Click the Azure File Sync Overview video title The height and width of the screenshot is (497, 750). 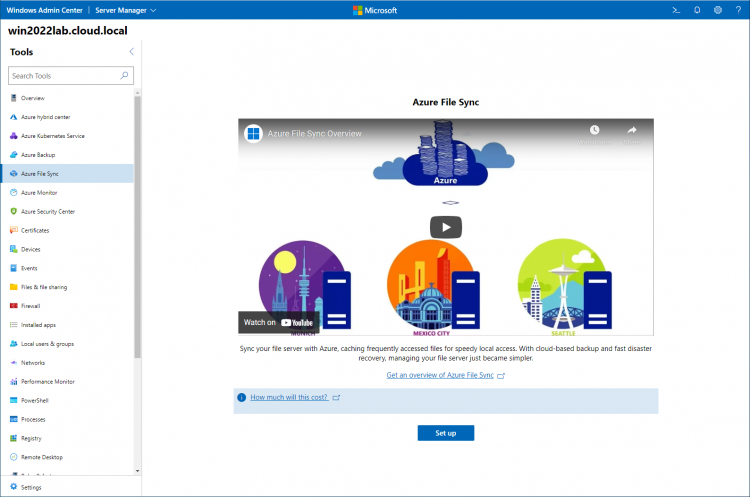pyautogui.click(x=314, y=133)
